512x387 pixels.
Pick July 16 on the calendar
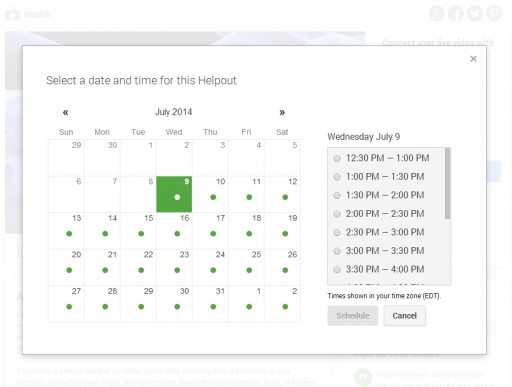click(174, 231)
